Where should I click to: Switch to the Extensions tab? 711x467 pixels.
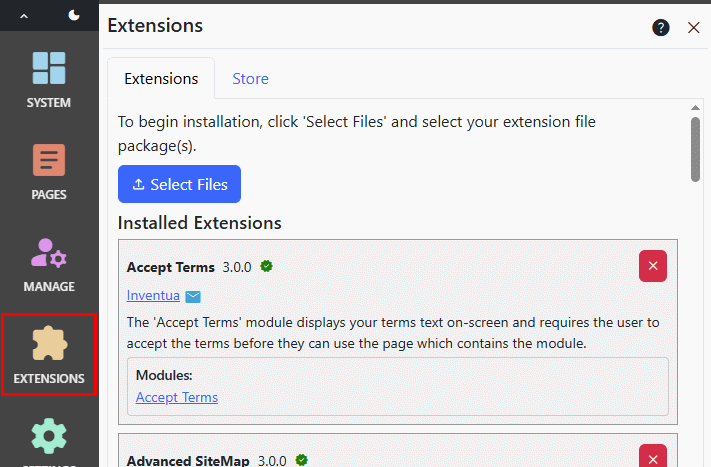pyautogui.click(x=161, y=78)
